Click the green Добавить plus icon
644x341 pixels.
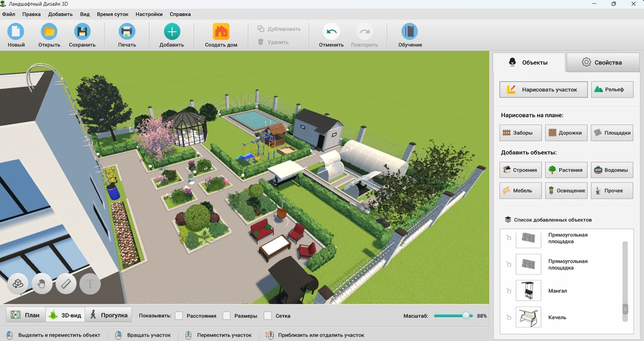point(172,32)
